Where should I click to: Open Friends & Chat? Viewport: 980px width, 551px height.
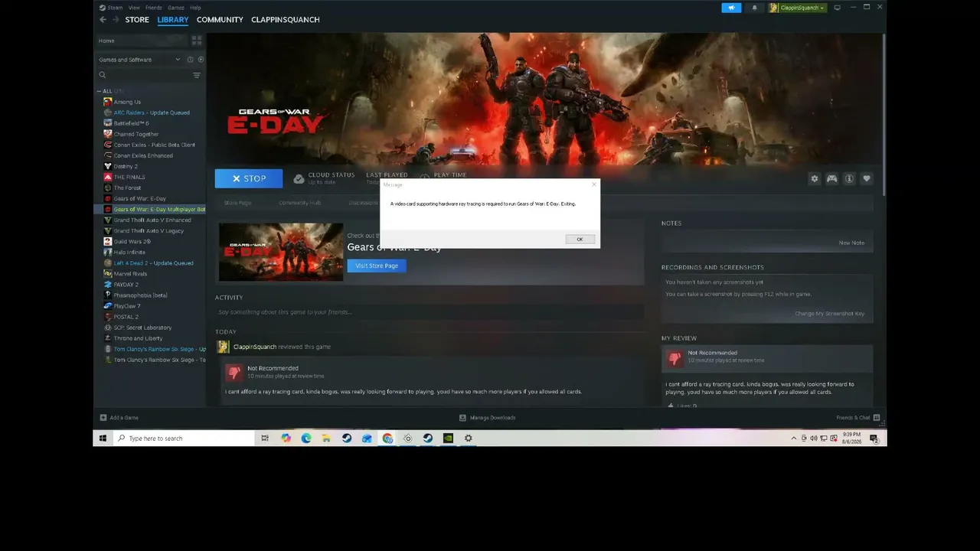(x=857, y=418)
